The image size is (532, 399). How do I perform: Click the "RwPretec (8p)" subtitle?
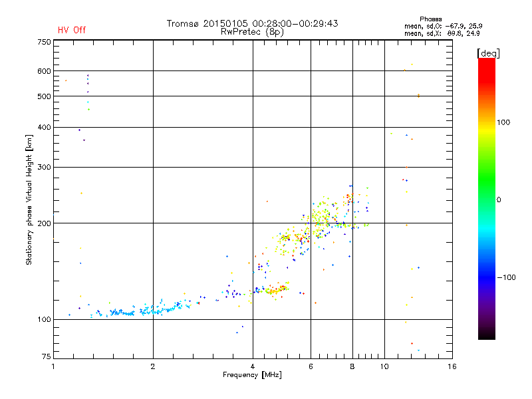click(x=252, y=32)
